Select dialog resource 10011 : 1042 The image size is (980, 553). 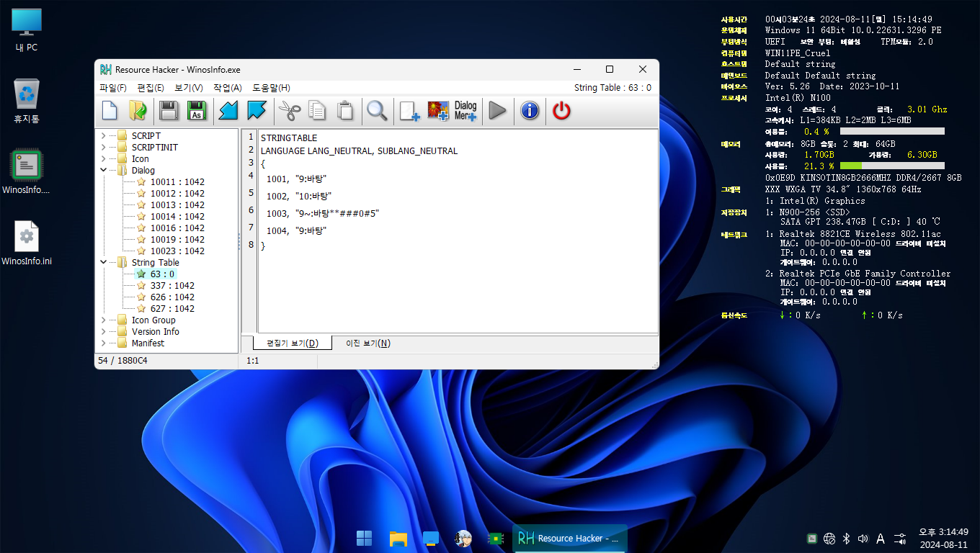[x=177, y=182]
